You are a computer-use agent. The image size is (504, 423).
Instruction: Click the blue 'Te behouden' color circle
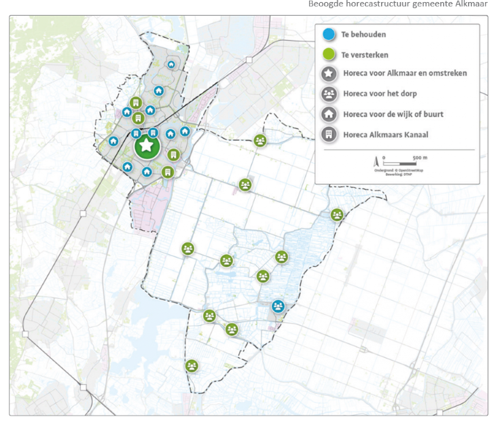click(329, 33)
